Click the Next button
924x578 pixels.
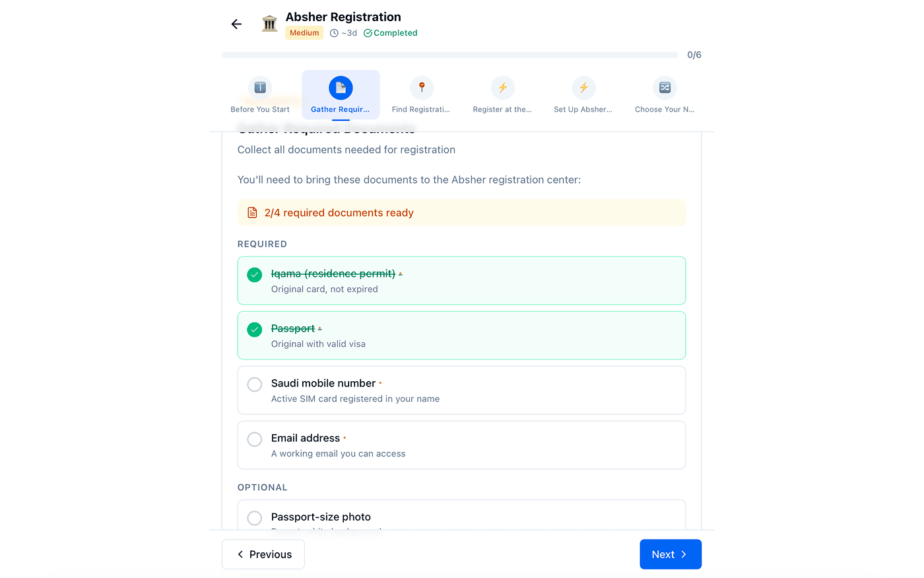[x=670, y=554]
